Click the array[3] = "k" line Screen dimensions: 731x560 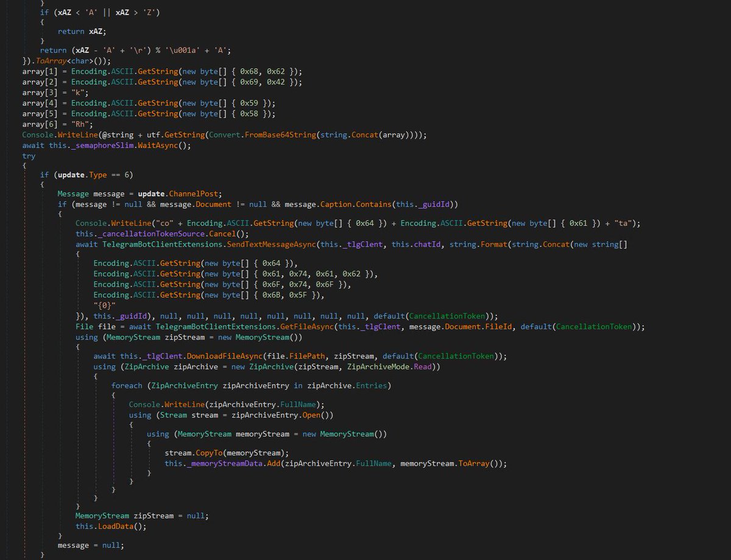pyautogui.click(x=55, y=92)
